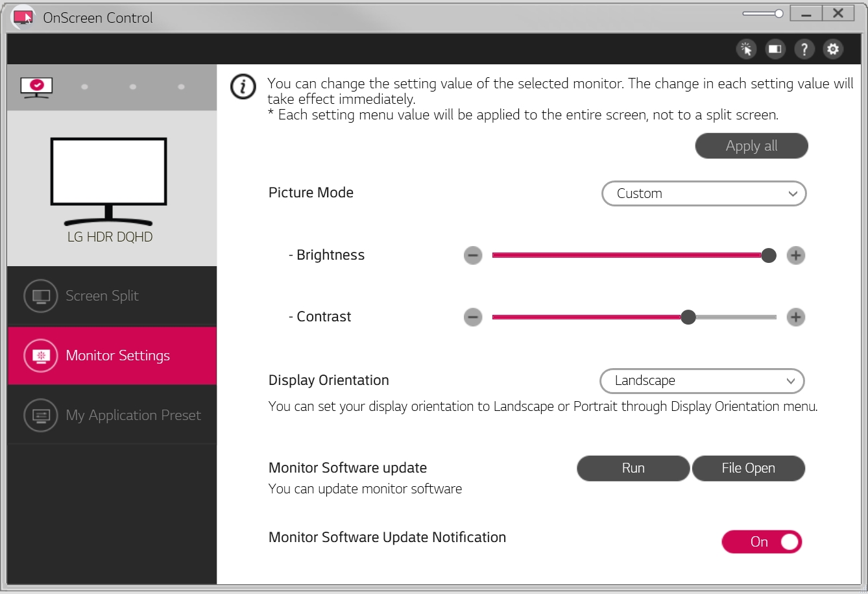Open settings with the gear icon

coord(833,49)
